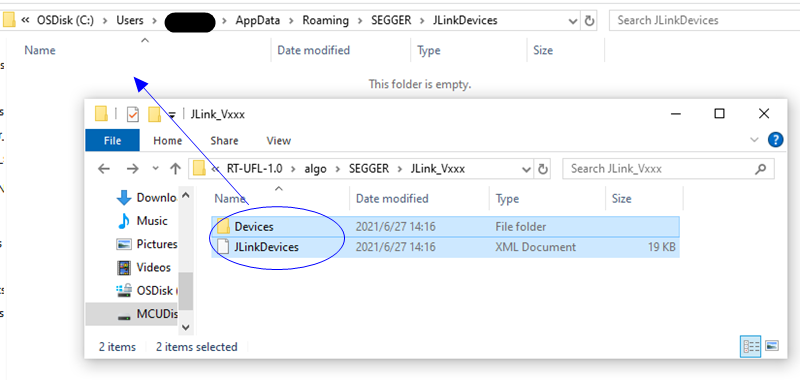800x380 pixels.
Task: Select Music in the navigation pane
Action: (x=142, y=221)
